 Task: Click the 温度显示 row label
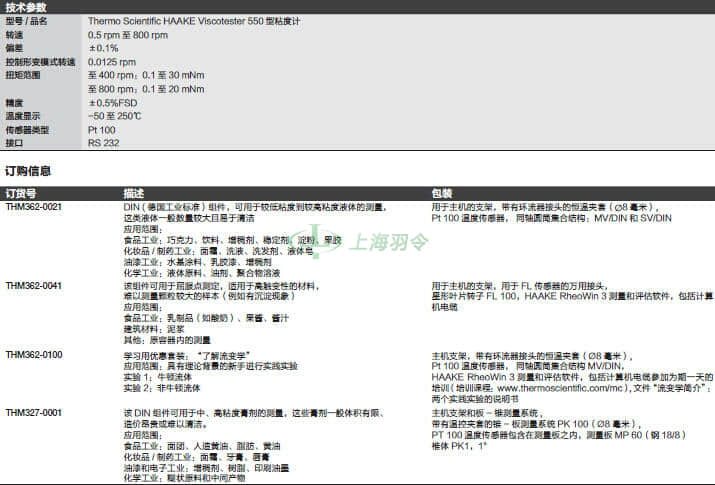[23, 116]
